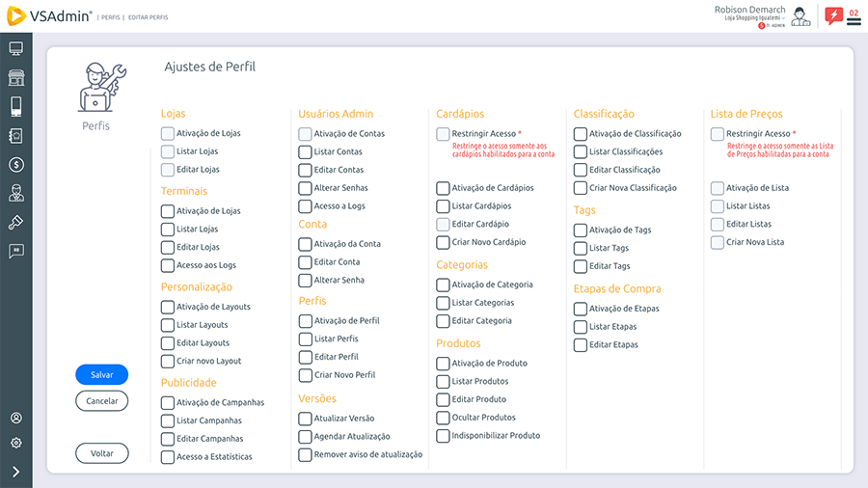Expand the sidebar with bottom chevron arrow
Viewport: 868px width, 488px height.
[x=15, y=472]
